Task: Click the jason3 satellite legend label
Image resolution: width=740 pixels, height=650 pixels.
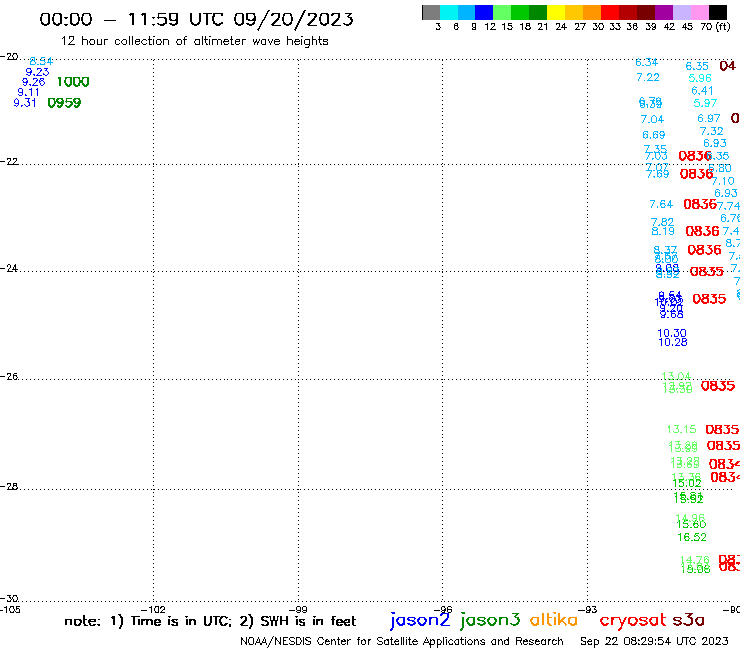Action: tap(490, 620)
